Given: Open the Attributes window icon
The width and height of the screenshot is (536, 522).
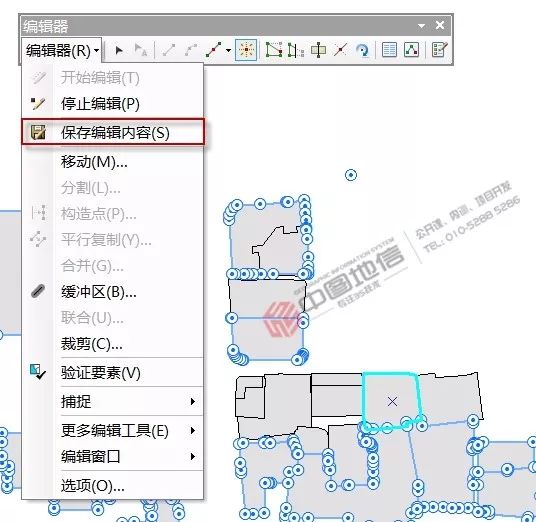Looking at the screenshot, I should pyautogui.click(x=389, y=50).
